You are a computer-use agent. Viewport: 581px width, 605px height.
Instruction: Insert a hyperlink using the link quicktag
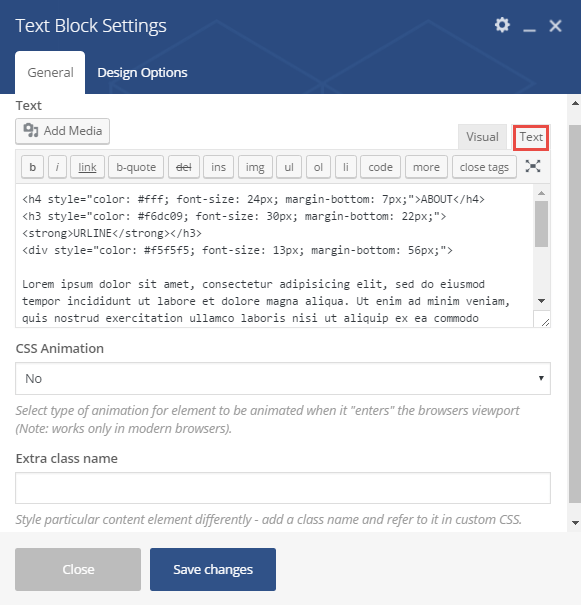pyautogui.click(x=87, y=167)
